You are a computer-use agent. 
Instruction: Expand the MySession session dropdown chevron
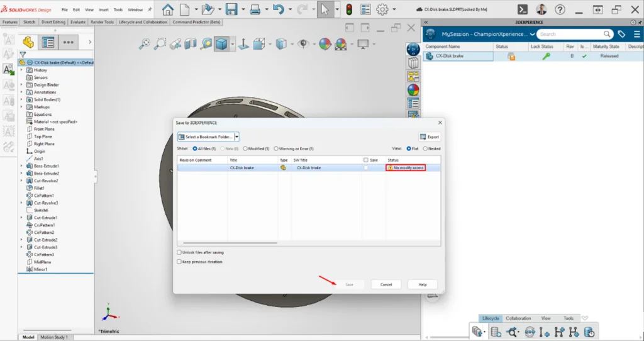pyautogui.click(x=532, y=34)
